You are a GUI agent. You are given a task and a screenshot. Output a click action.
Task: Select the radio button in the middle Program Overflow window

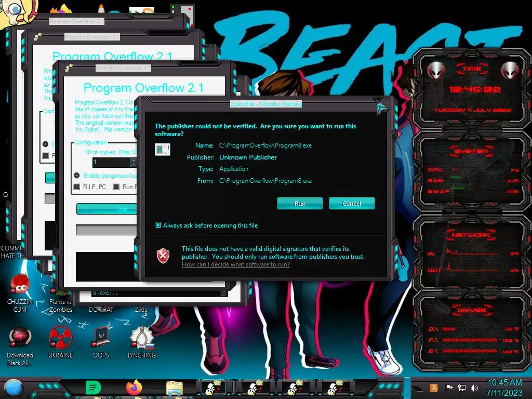coord(46,144)
